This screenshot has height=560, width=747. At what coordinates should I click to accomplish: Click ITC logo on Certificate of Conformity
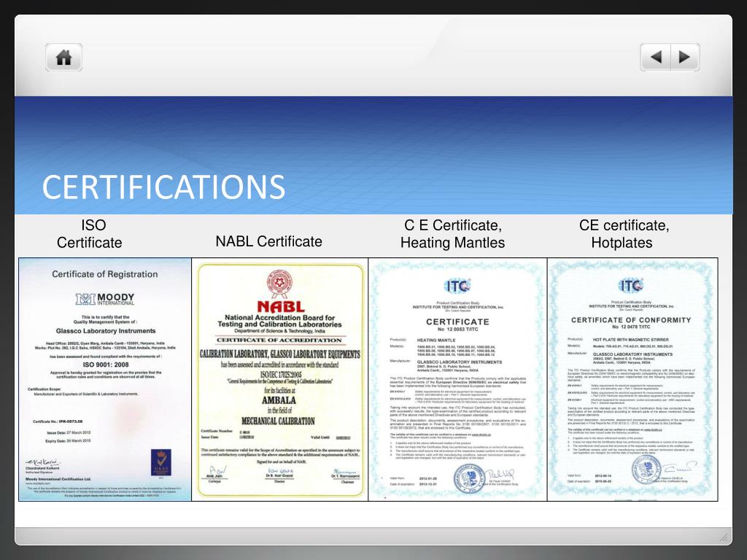pyautogui.click(x=631, y=286)
